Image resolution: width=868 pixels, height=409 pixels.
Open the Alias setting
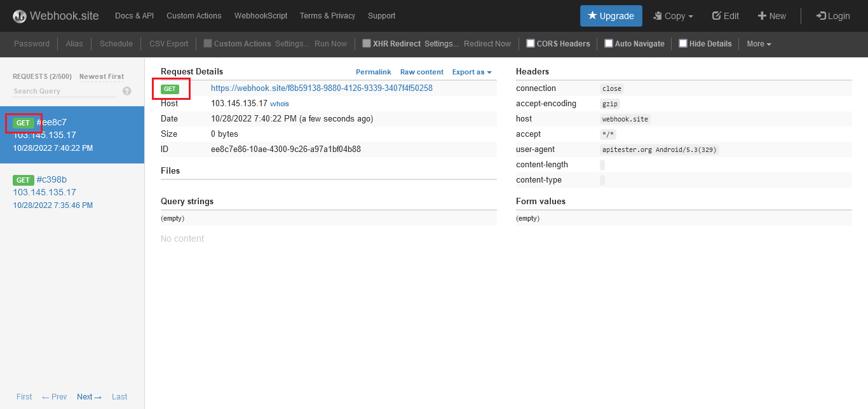(74, 44)
